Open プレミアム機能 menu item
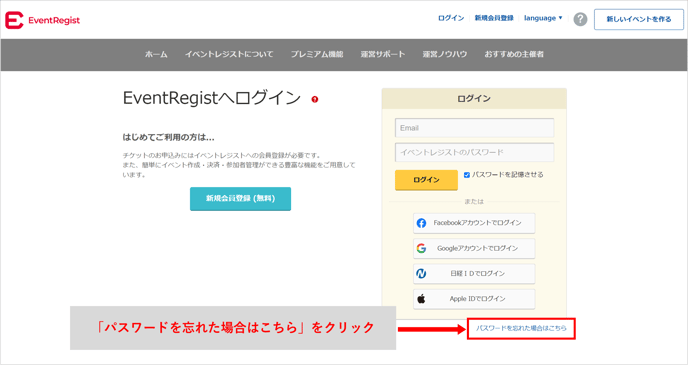Viewport: 688px width, 365px height. point(317,54)
